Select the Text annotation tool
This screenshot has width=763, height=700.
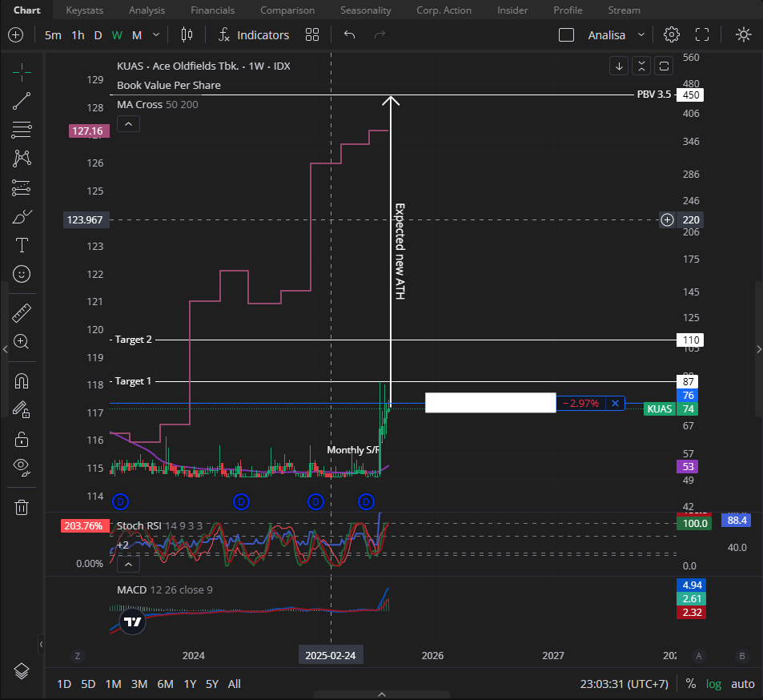tap(22, 245)
